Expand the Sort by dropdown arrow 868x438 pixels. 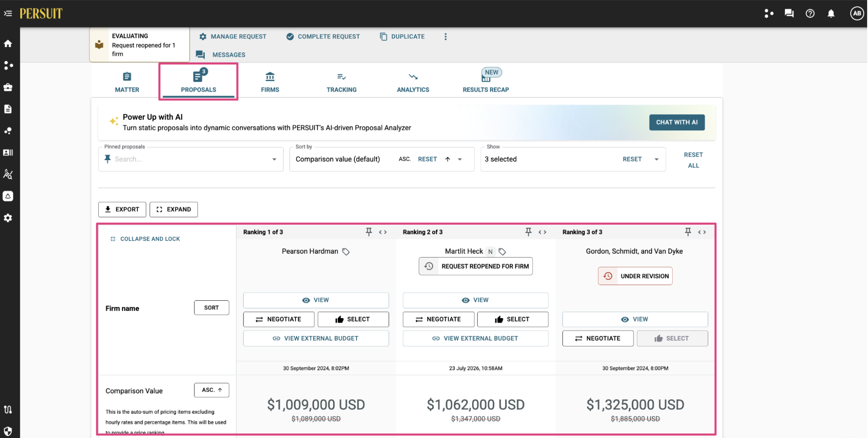460,159
